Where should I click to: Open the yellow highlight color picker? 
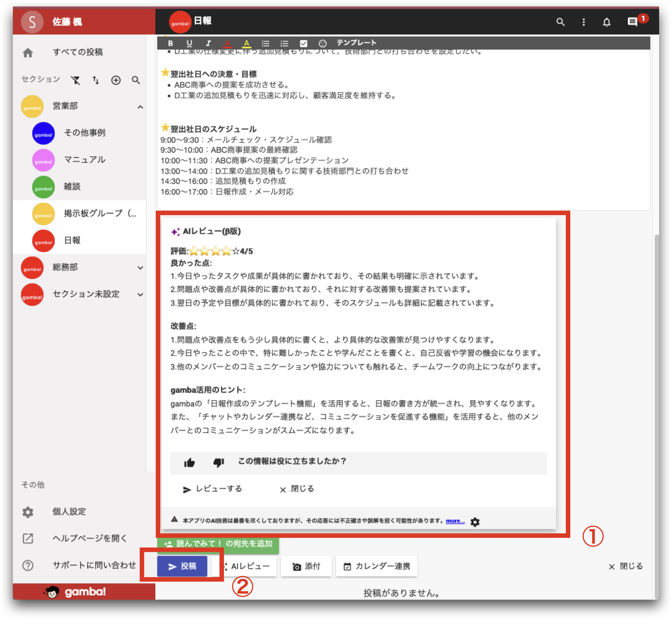[x=247, y=43]
